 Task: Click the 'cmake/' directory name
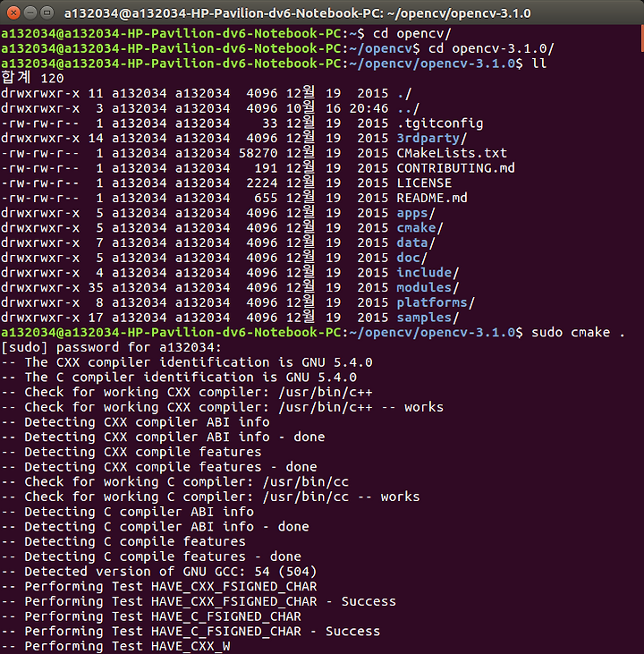pos(419,228)
